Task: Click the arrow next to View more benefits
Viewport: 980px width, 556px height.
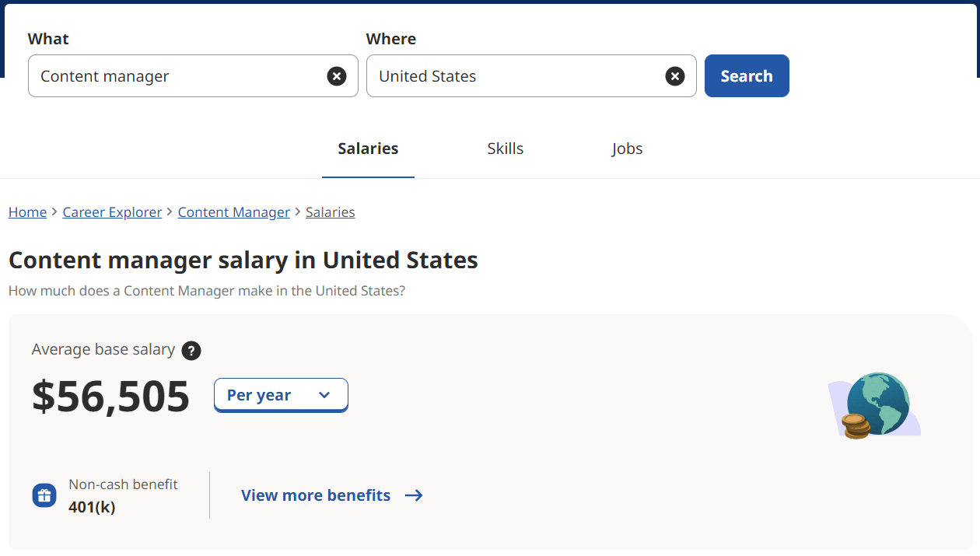Action: pos(414,495)
